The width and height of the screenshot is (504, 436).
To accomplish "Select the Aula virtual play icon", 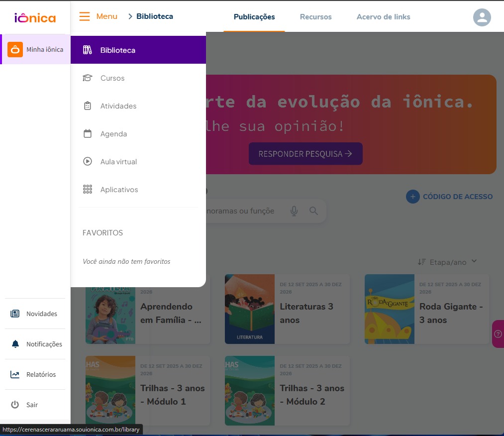I will click(x=88, y=161).
